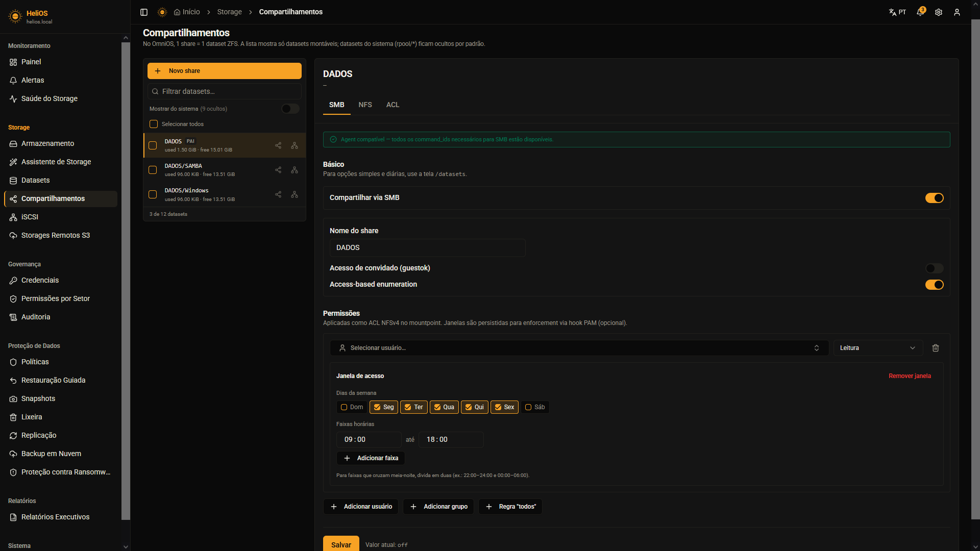Open Saúde do Storage
980x551 pixels.
click(x=60, y=98)
